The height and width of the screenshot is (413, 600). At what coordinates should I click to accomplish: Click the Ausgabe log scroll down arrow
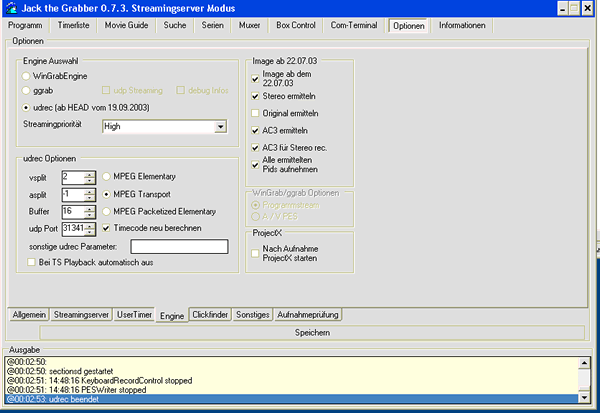[584, 397]
